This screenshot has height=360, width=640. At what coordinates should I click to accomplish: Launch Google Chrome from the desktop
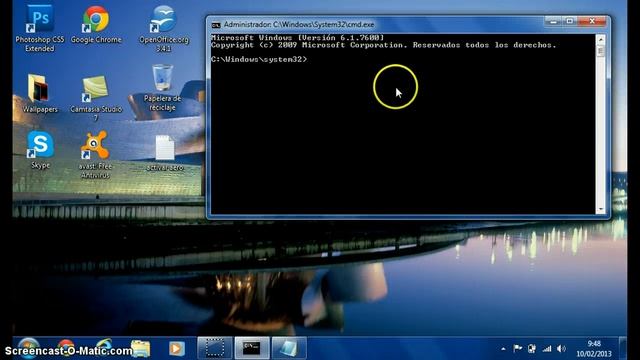[x=96, y=25]
